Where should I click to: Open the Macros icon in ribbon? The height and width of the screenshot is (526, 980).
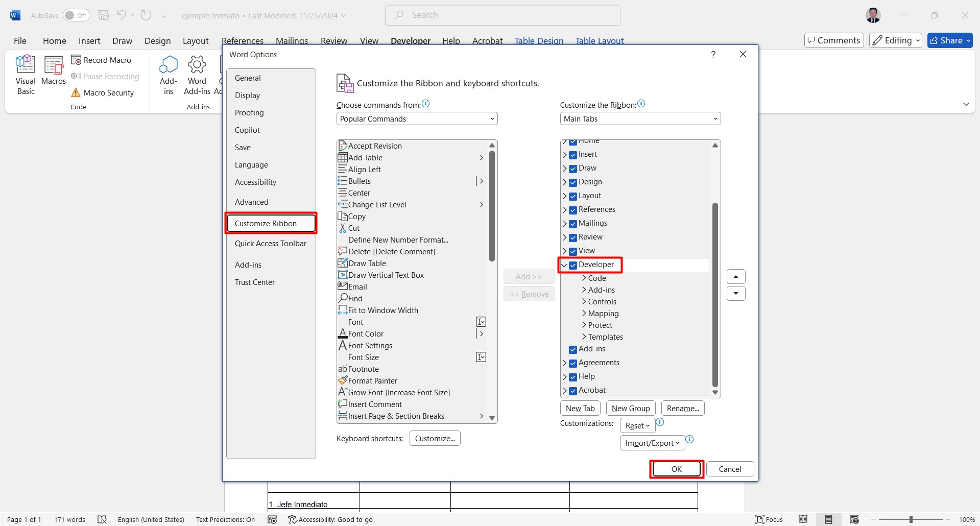pyautogui.click(x=54, y=65)
